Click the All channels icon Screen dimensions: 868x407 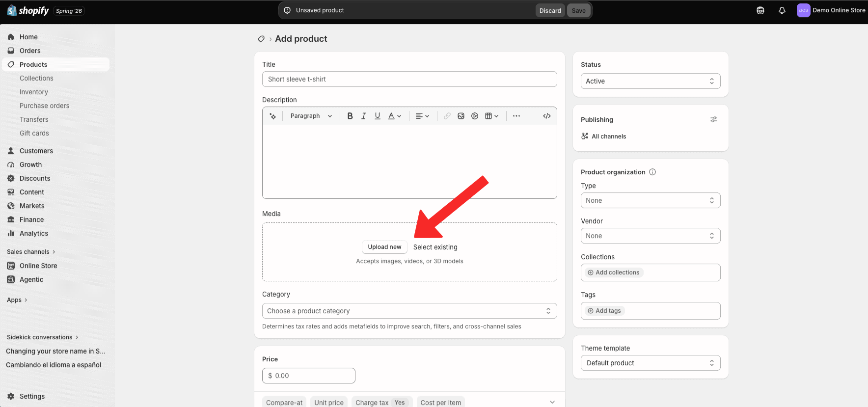585,136
